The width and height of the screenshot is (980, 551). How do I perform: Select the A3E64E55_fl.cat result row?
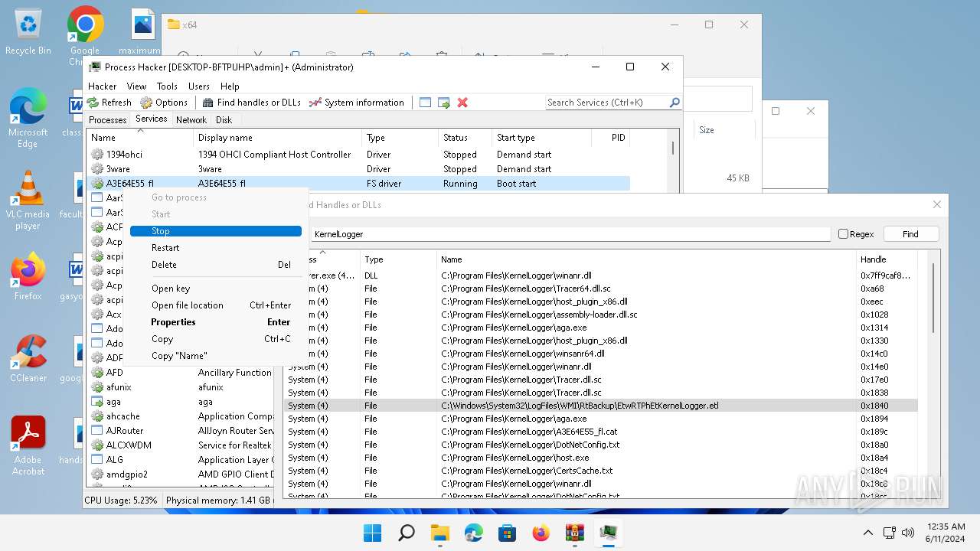click(x=601, y=432)
